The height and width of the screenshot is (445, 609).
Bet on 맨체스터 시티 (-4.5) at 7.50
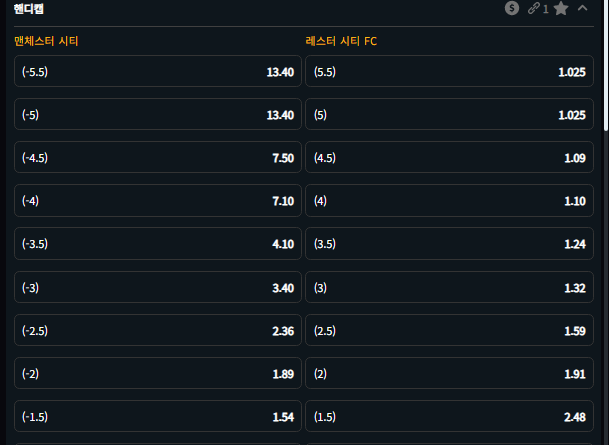158,158
